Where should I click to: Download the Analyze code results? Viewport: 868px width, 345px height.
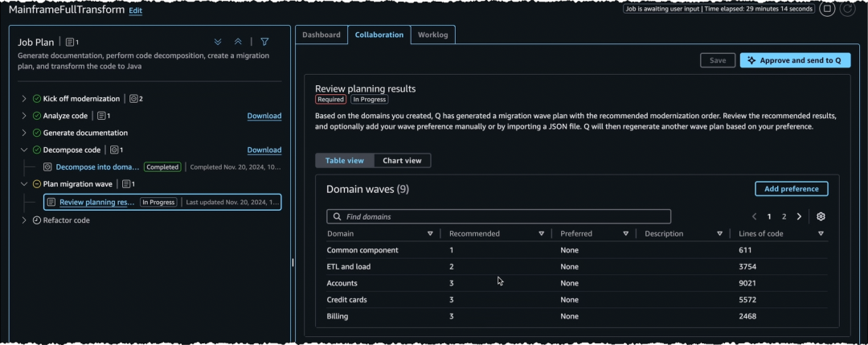pos(264,116)
